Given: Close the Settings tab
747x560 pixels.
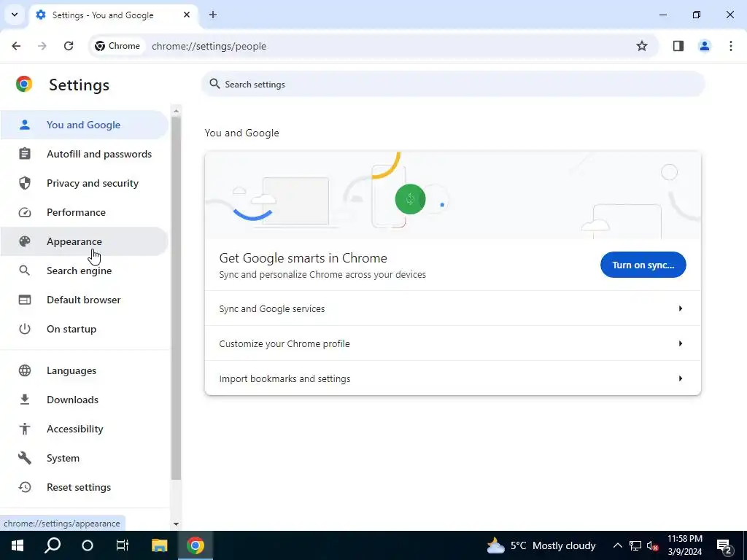Looking at the screenshot, I should pyautogui.click(x=187, y=15).
